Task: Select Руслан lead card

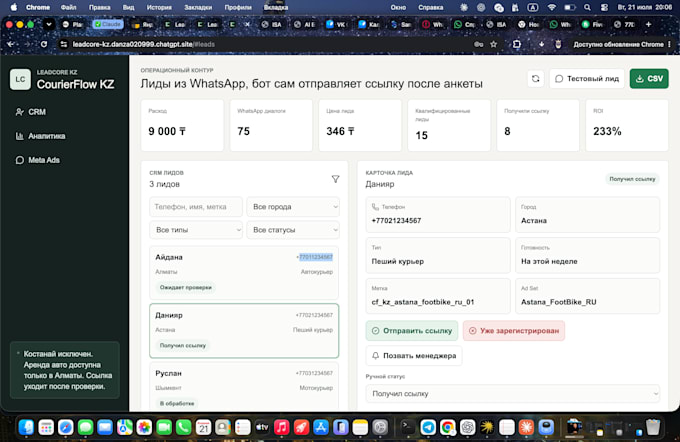Action: 244,386
